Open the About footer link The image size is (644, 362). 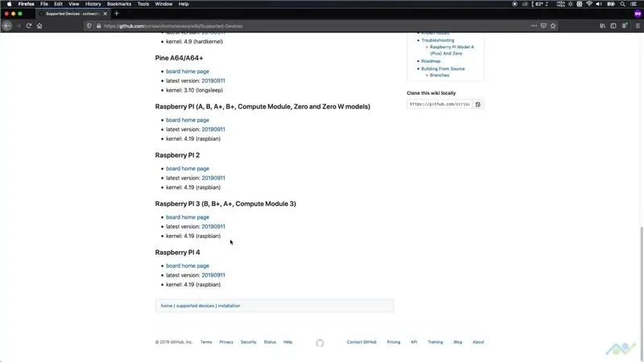478,342
